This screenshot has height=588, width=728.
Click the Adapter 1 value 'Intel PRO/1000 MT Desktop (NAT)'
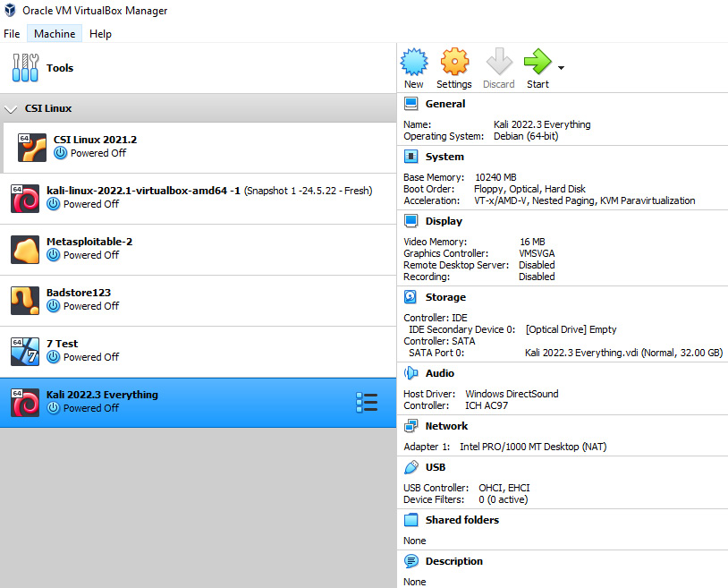(533, 447)
